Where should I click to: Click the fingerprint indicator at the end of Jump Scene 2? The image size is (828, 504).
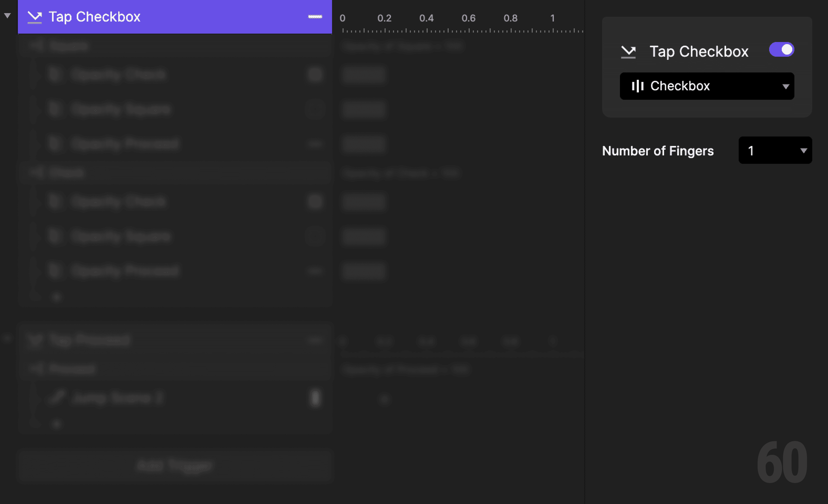click(315, 398)
